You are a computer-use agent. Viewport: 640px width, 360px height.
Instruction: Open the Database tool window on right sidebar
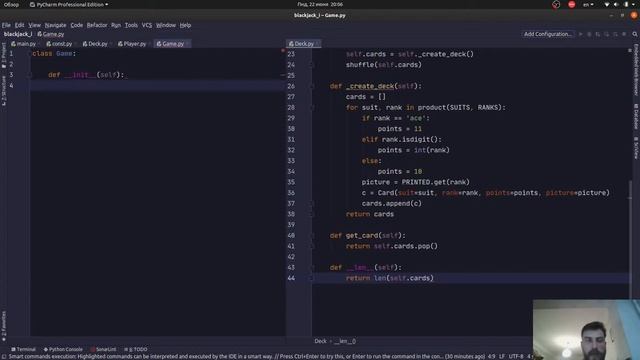coord(636,116)
